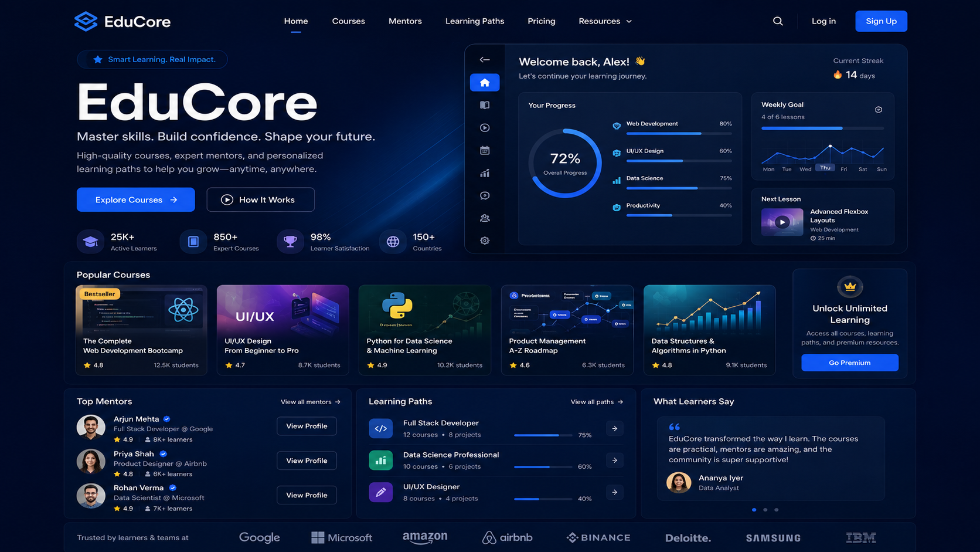This screenshot has width=980, height=552.
Task: Open the Courses nav item
Action: pos(349,21)
